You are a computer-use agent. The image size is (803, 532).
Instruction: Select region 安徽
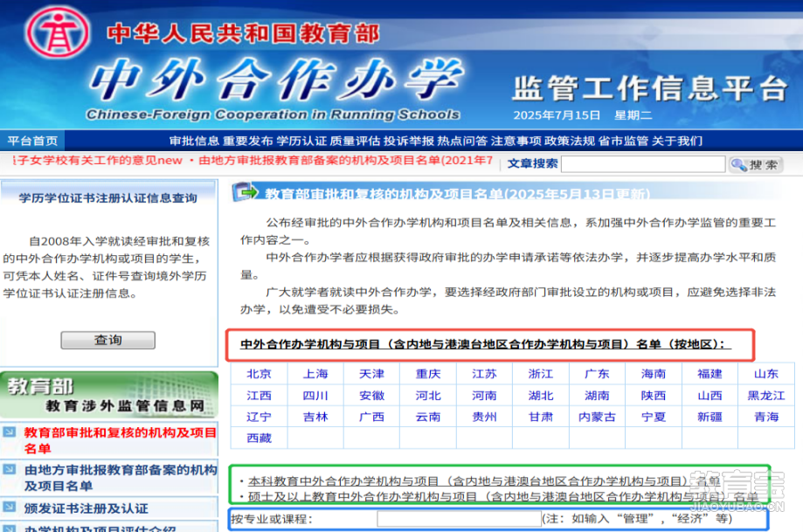point(372,396)
